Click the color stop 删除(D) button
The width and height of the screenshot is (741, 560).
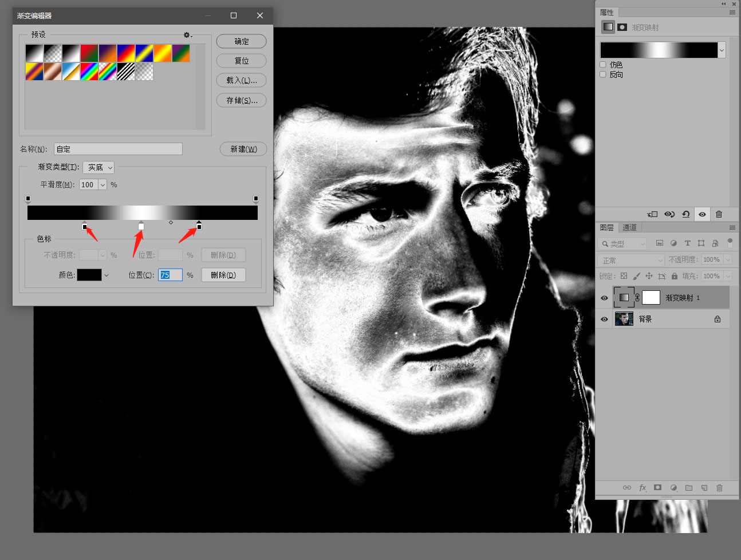pyautogui.click(x=223, y=275)
